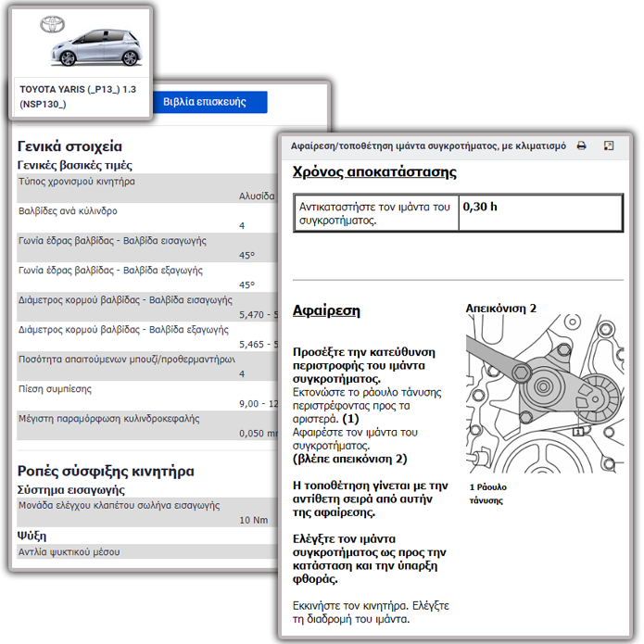The image size is (644, 644).
Task: Open the Βιβλία επισκευής tab
Action: 209,102
